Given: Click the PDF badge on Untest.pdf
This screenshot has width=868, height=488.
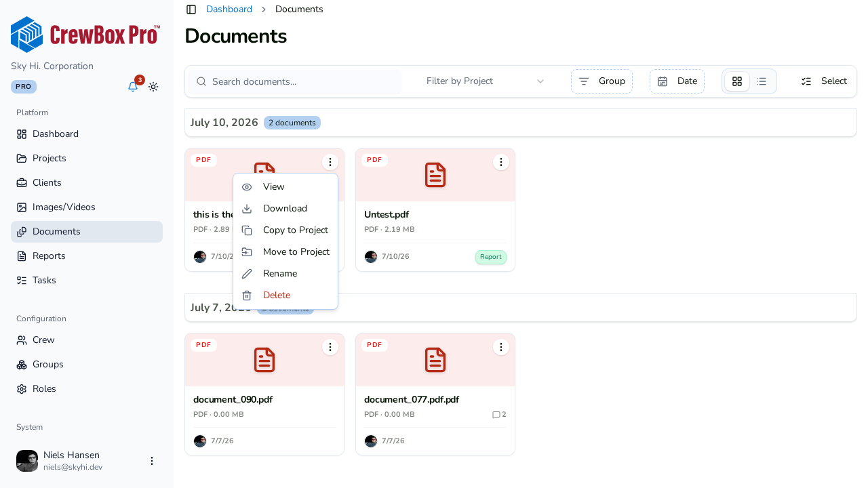Looking at the screenshot, I should 374,160.
